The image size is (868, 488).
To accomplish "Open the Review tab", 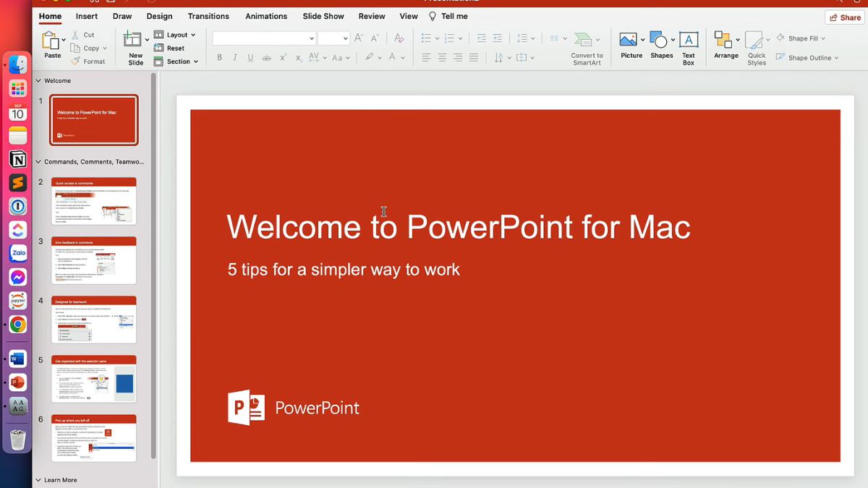I will (x=372, y=16).
